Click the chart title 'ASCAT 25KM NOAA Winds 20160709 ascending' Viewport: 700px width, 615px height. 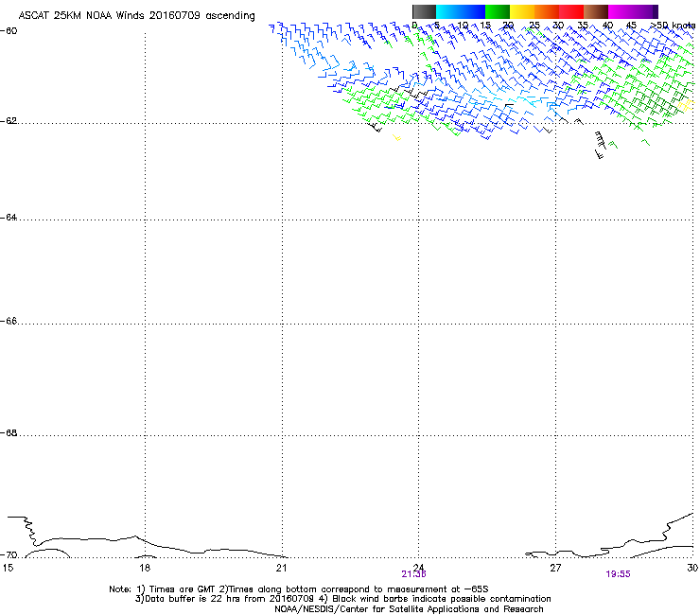(136, 16)
